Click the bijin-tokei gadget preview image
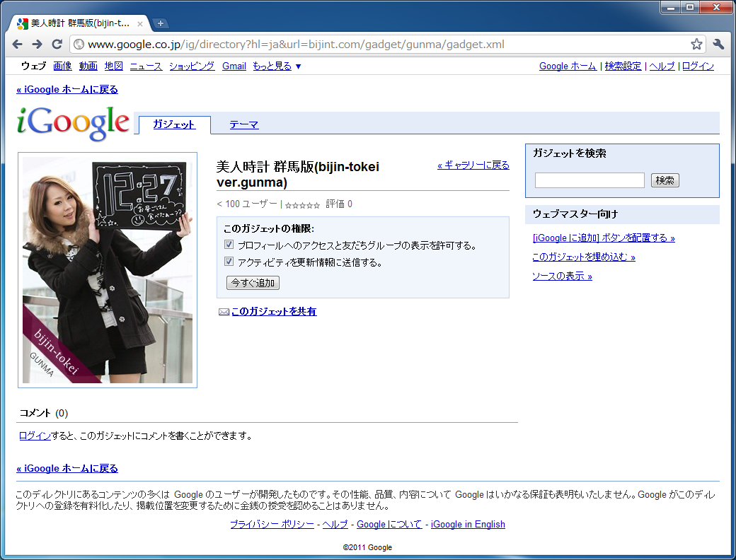736x560 pixels. coord(108,270)
